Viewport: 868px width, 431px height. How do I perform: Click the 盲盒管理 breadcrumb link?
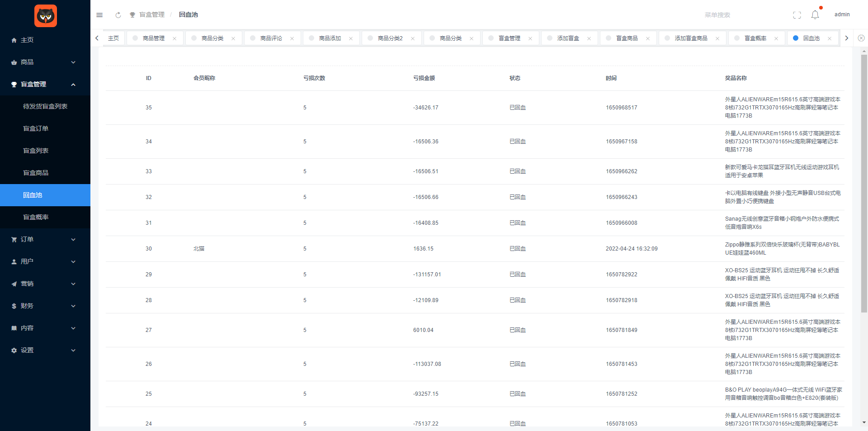coord(152,15)
